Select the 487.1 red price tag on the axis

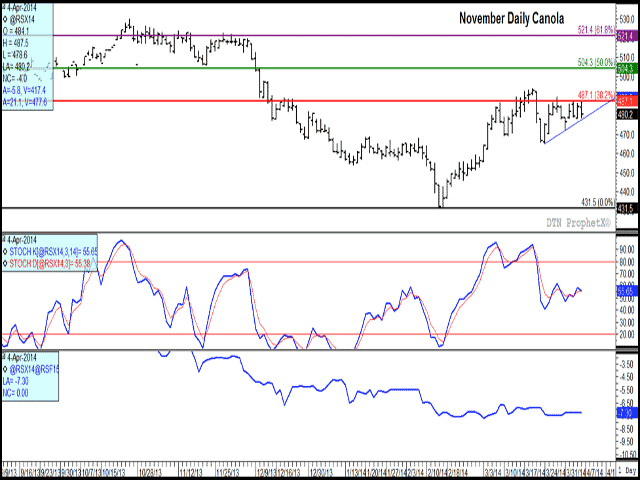[x=626, y=100]
